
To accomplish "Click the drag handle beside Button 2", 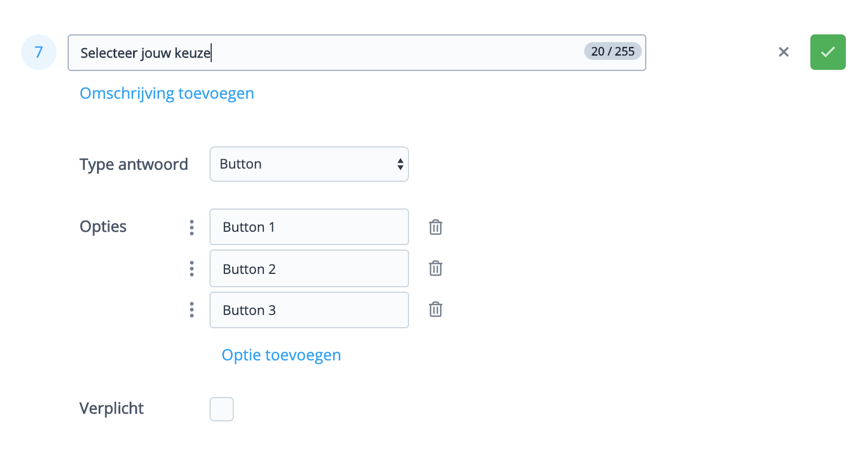I will coord(192,269).
